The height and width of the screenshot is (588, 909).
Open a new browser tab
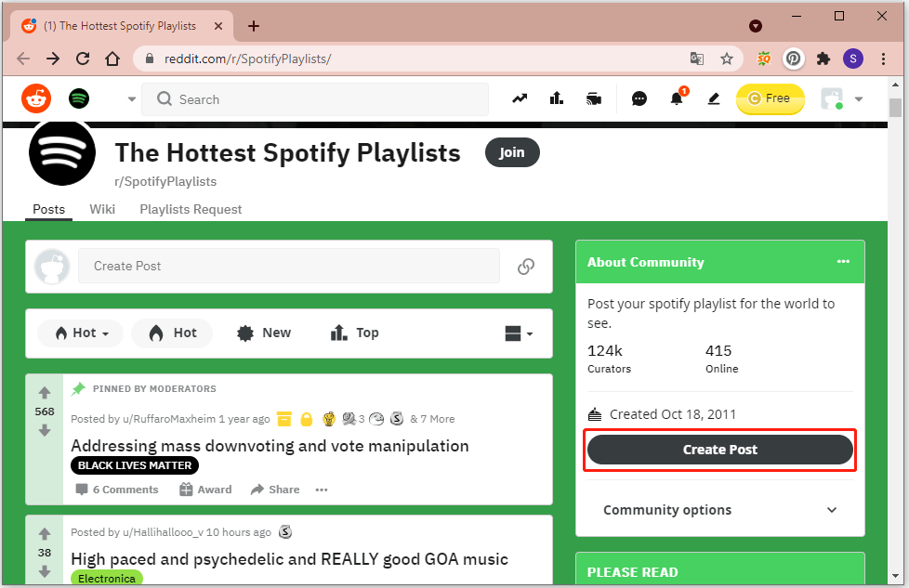pos(254,26)
